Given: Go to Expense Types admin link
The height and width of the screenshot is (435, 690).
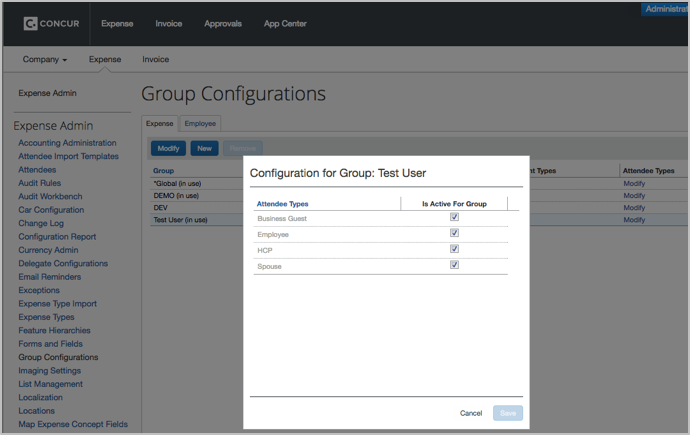Looking at the screenshot, I should pos(45,317).
